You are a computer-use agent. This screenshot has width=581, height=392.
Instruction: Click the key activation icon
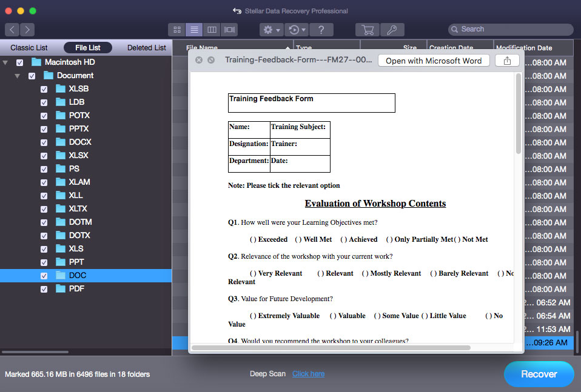pyautogui.click(x=392, y=30)
